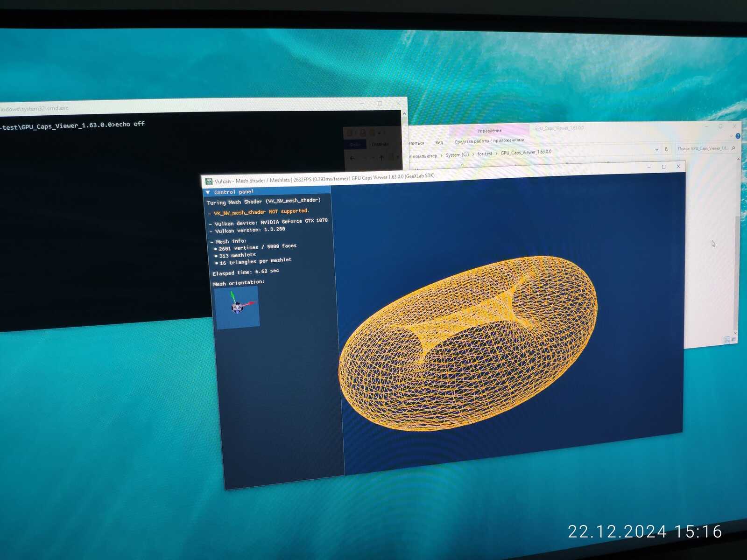Screen dimensions: 747x560
Task: Minimize the Explorer window
Action: pos(707,126)
